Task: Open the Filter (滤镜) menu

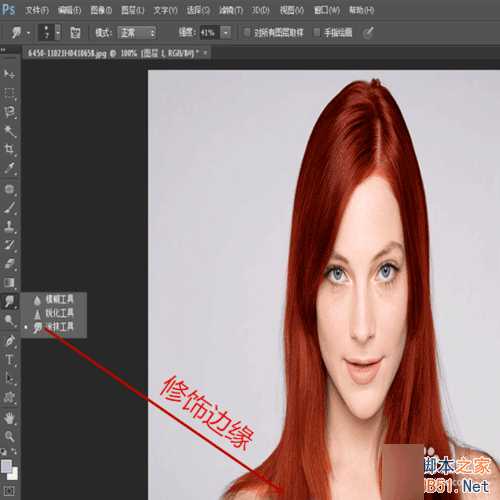Action: pyautogui.click(x=231, y=10)
